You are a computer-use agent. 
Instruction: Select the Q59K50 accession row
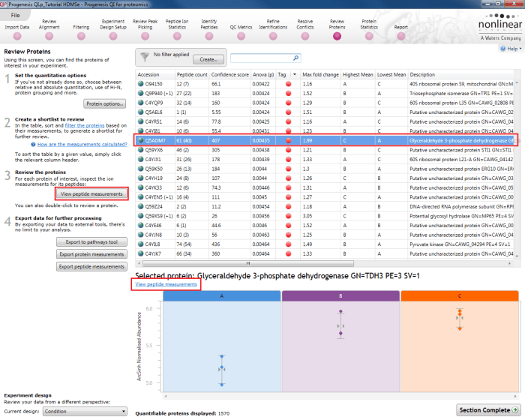coord(325,169)
